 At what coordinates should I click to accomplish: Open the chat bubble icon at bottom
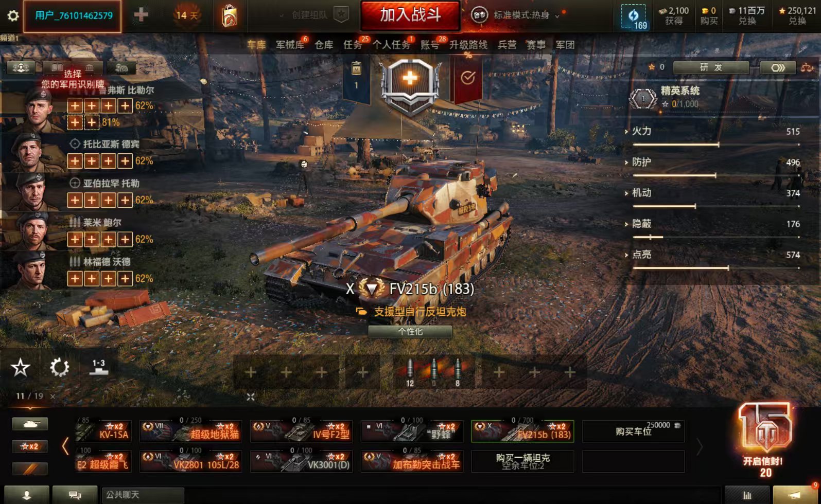(x=75, y=495)
